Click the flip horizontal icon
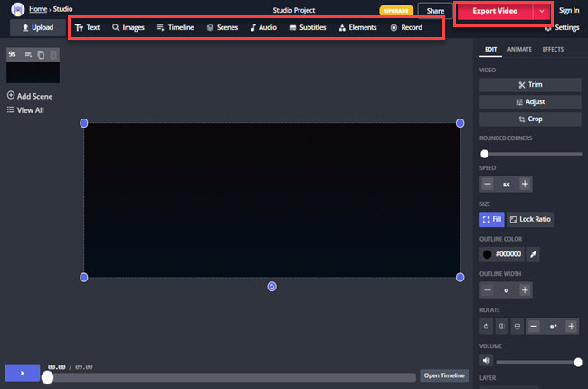This screenshot has width=588, height=389. pos(501,327)
